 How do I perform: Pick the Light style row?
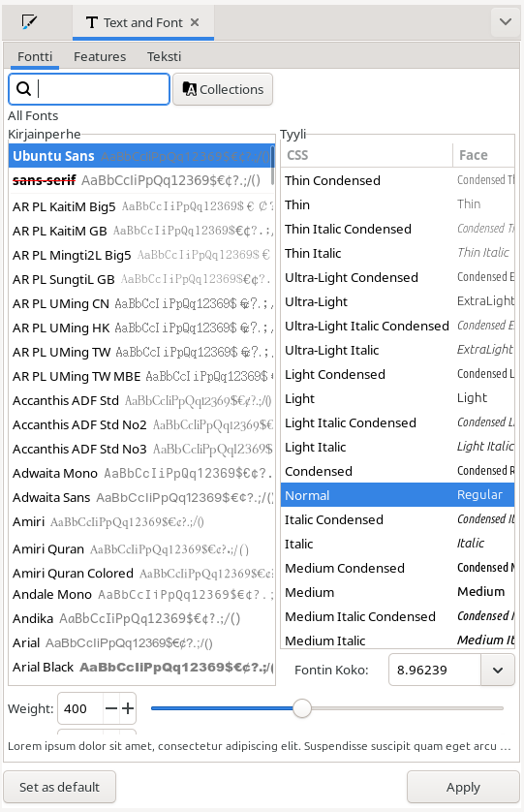[398, 398]
